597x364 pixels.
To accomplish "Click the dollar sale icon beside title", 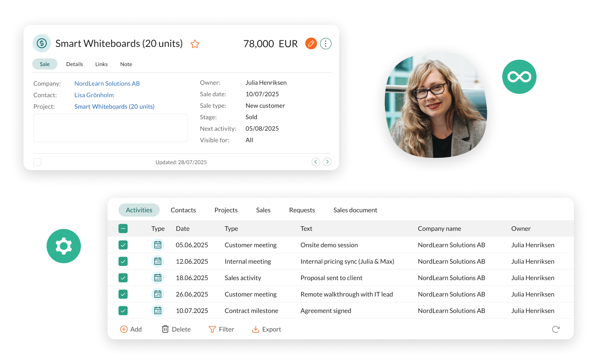I will 42,43.
